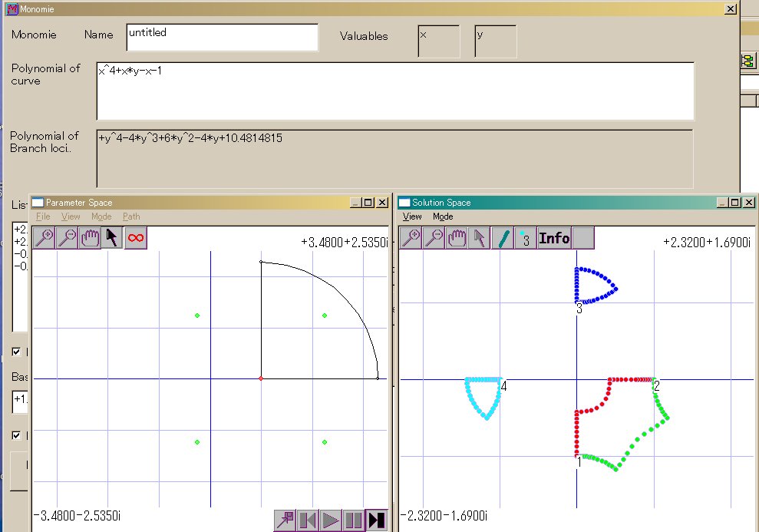Viewport: 759px width, 532px height.
Task: Click the numbered points '3' toolbar icon
Action: click(525, 238)
